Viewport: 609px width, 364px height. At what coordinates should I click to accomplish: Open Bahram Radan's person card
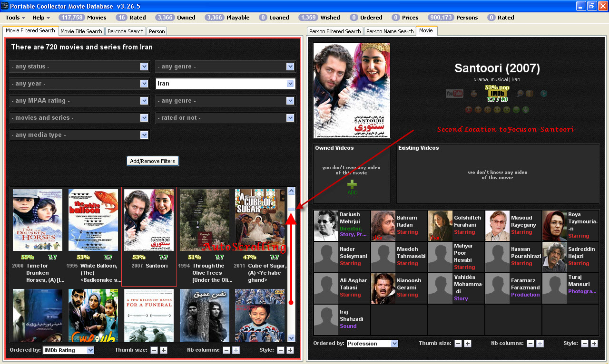(399, 226)
